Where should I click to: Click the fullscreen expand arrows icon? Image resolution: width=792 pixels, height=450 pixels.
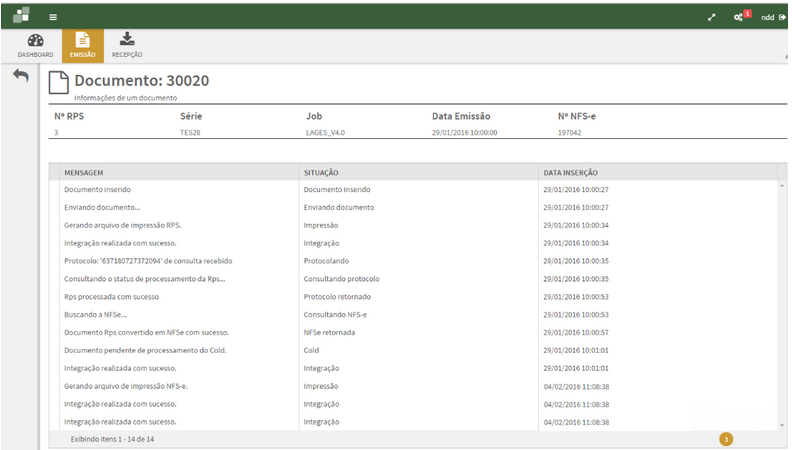[x=712, y=17]
